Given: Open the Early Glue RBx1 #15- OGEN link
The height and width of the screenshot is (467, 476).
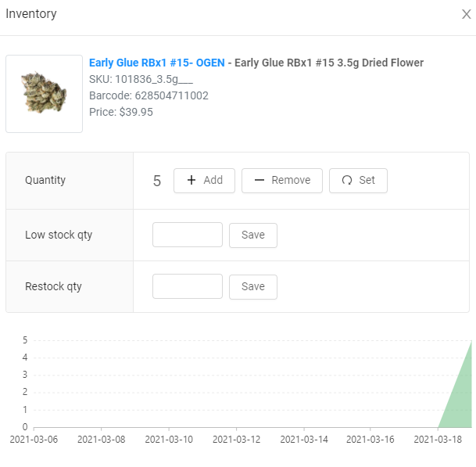Looking at the screenshot, I should click(156, 63).
